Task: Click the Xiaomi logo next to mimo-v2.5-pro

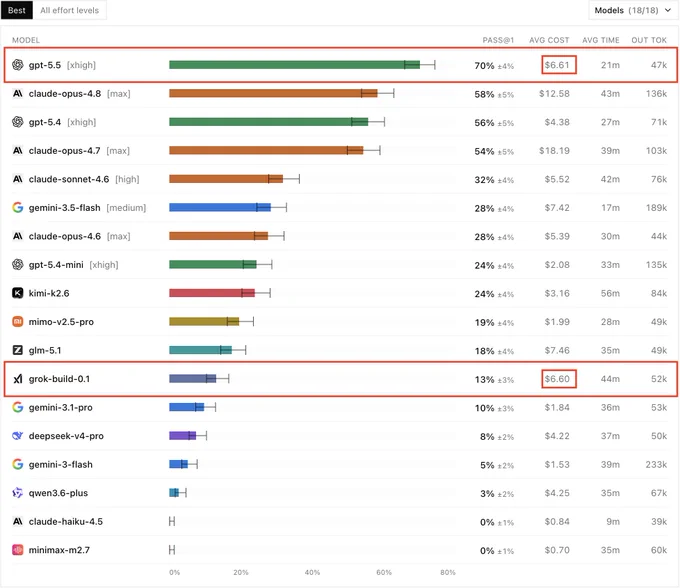Action: coord(17,322)
